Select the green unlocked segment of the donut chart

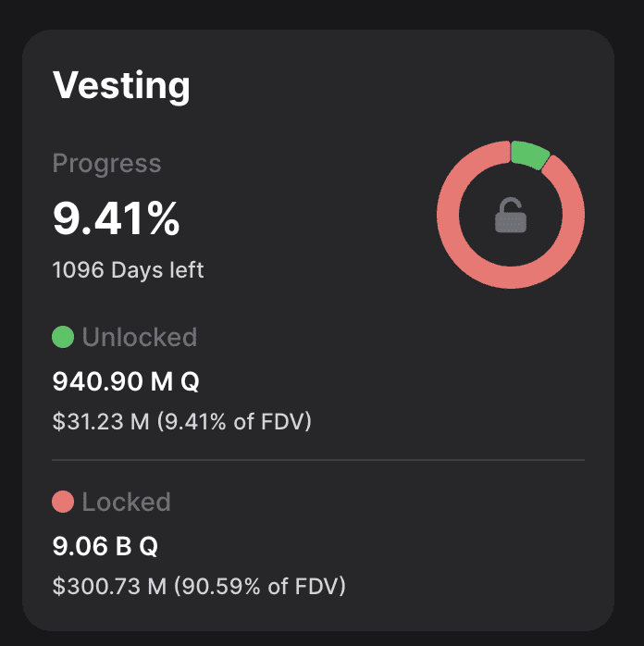[529, 155]
